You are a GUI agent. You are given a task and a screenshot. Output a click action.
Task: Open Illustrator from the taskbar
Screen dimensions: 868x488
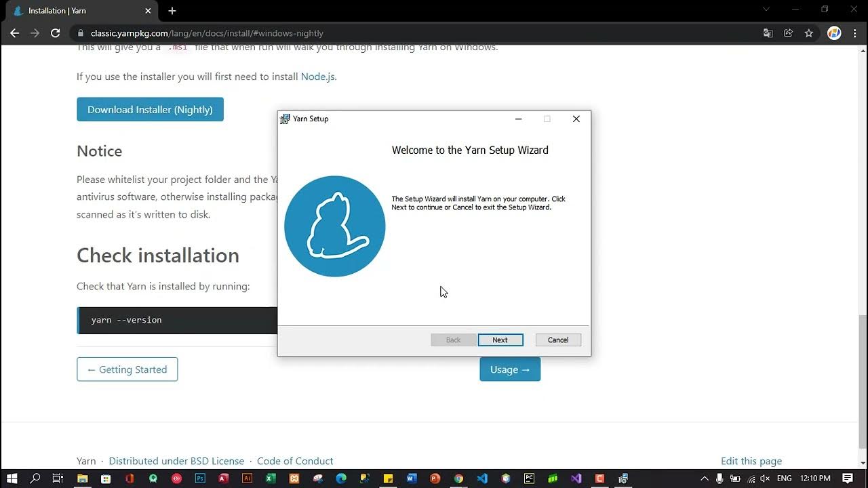[x=247, y=479]
